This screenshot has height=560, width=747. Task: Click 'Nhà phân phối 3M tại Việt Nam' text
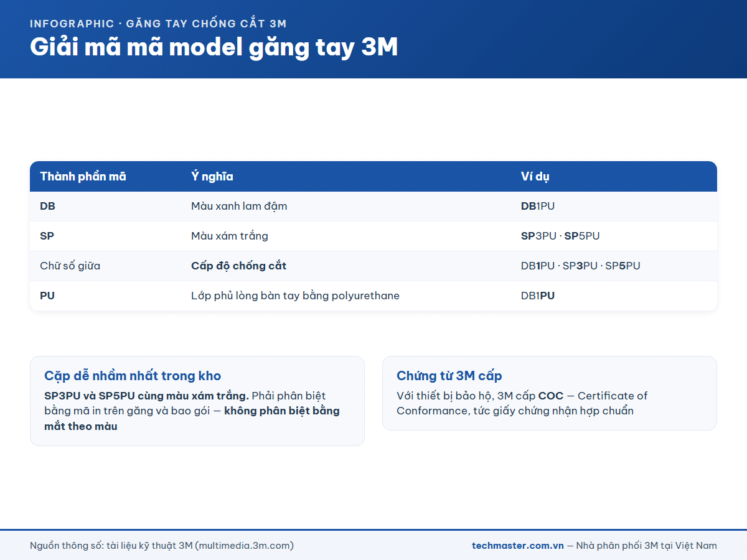coord(647,546)
